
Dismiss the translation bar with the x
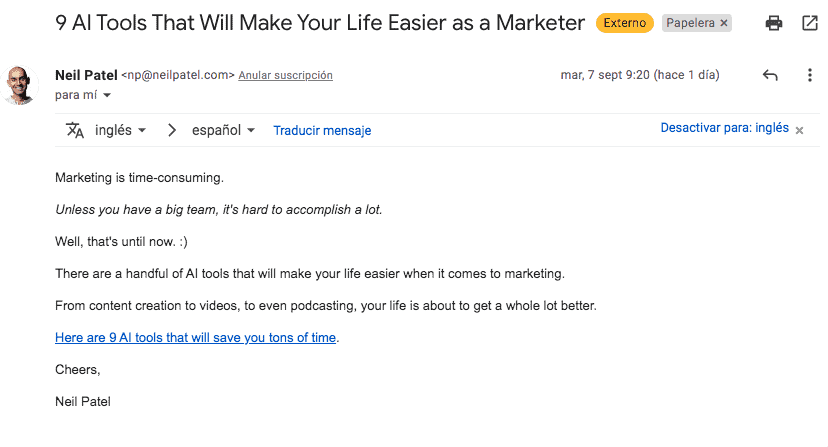click(x=799, y=131)
